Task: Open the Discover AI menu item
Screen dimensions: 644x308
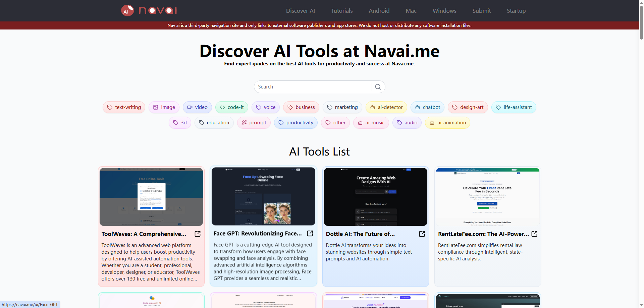Action: click(x=300, y=11)
